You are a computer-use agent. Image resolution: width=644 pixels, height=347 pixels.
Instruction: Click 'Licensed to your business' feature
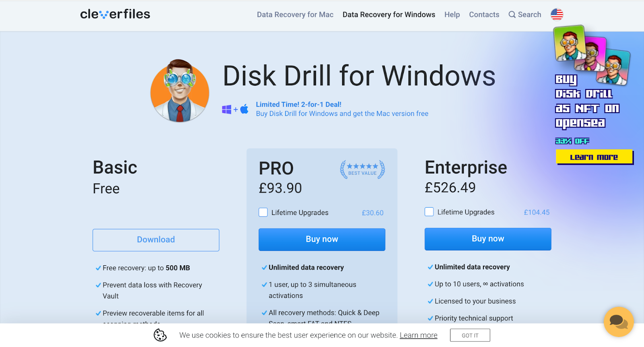coord(475,302)
